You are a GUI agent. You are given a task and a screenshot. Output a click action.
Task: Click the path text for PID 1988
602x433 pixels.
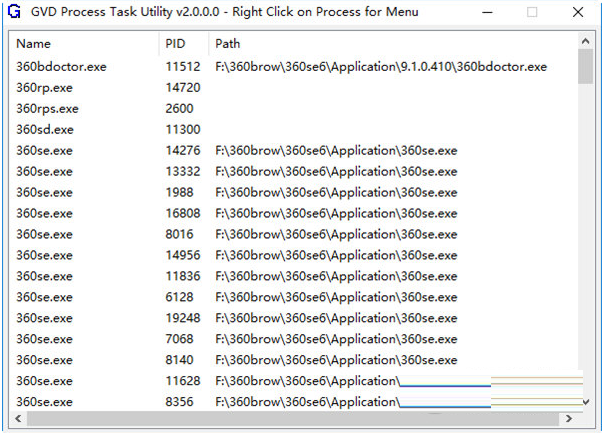(336, 192)
